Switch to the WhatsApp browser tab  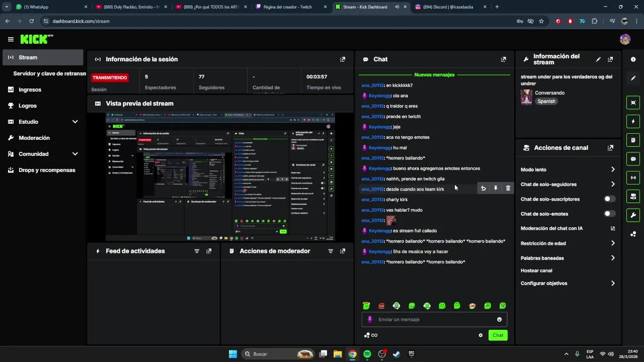[x=52, y=7]
